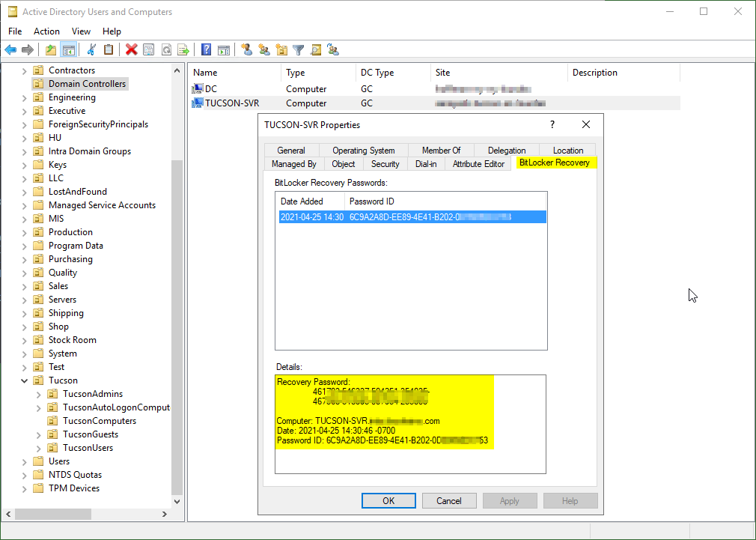Expand the Sales tree node
Viewport: 756px width, 540px height.
point(24,286)
